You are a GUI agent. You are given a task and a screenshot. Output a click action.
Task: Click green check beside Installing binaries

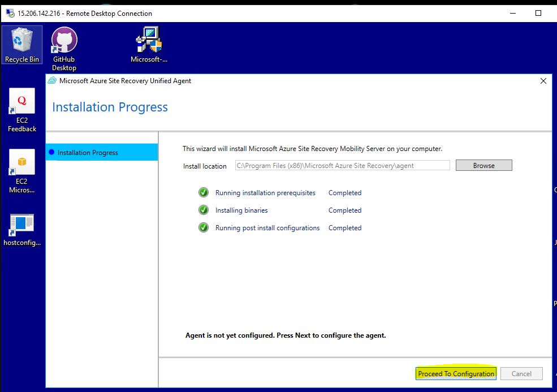tap(204, 210)
